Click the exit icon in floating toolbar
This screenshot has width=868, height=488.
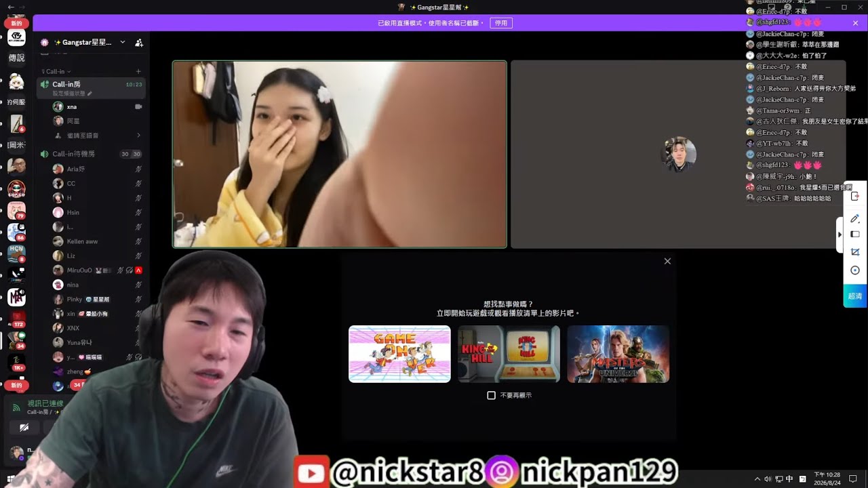(x=855, y=197)
